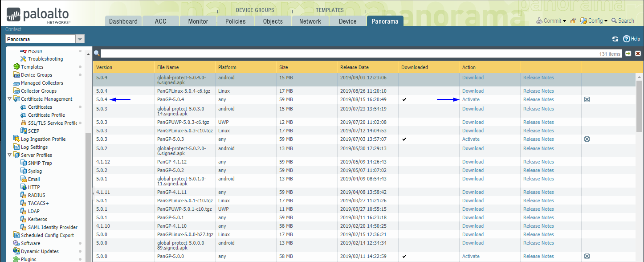
Task: Clear the filter with the red X icon
Action: pyautogui.click(x=638, y=53)
